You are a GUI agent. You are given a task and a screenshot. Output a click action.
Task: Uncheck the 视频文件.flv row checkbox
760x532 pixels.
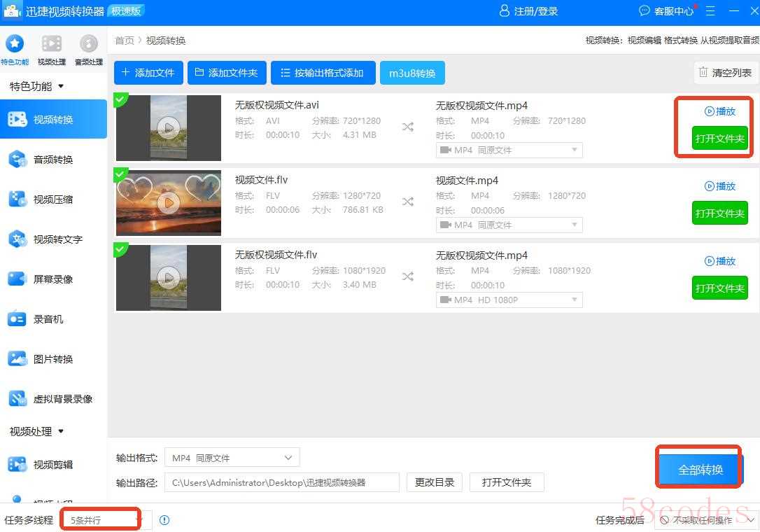tap(120, 174)
